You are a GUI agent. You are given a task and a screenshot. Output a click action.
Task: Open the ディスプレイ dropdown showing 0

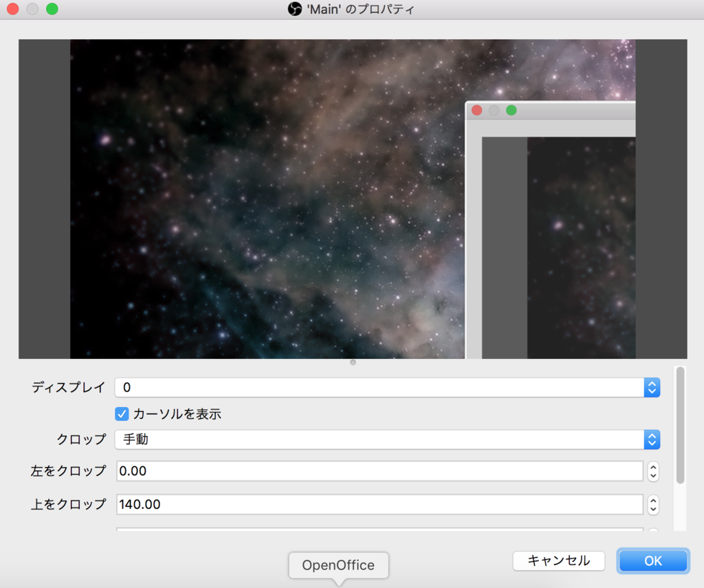click(387, 387)
